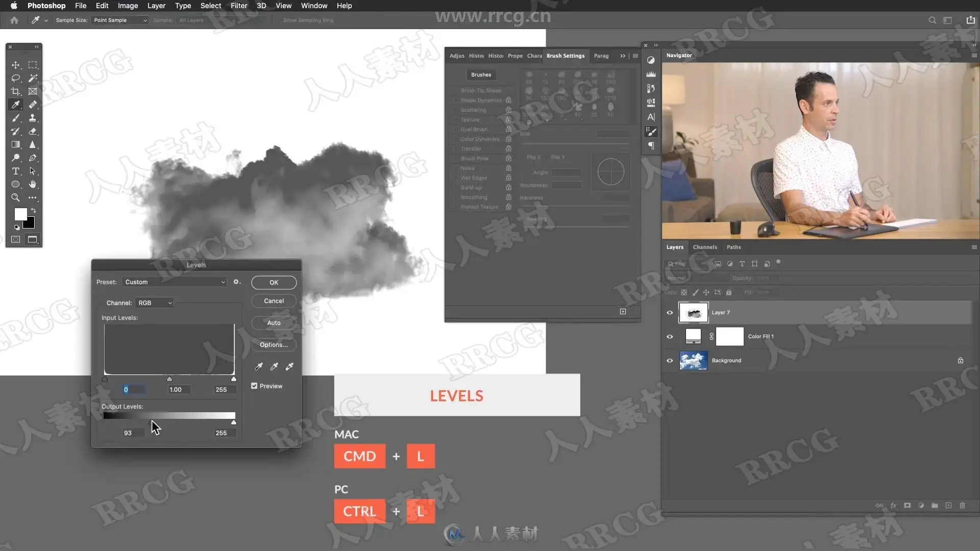
Task: Hide the Background layer visibility
Action: coord(670,361)
